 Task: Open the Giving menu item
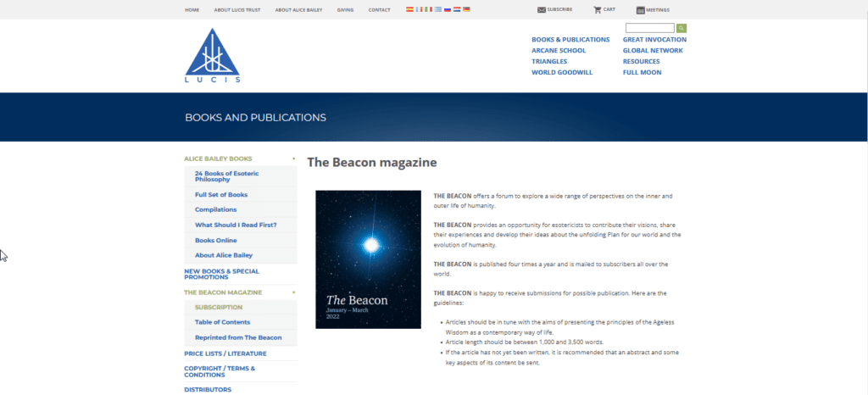345,10
